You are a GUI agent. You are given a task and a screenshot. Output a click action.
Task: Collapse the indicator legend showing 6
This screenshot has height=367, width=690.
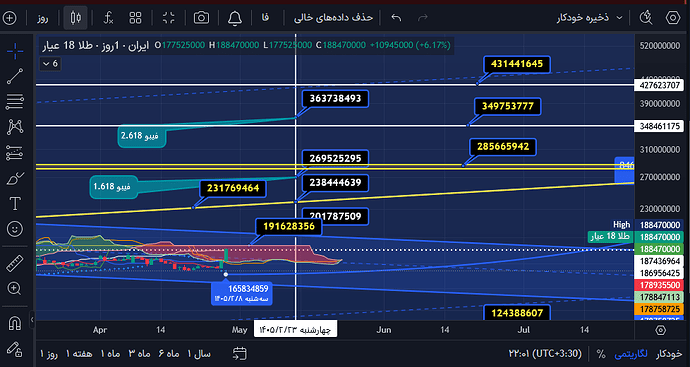point(50,64)
